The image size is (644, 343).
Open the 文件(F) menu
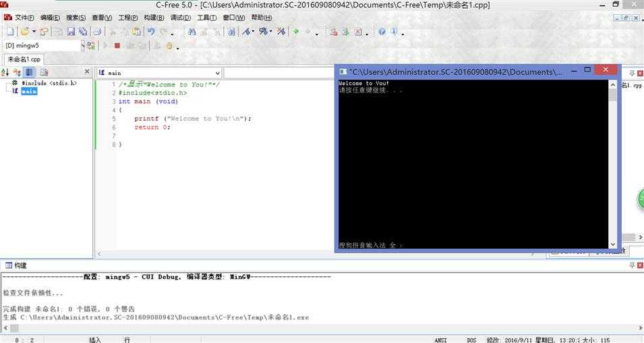tap(24, 18)
